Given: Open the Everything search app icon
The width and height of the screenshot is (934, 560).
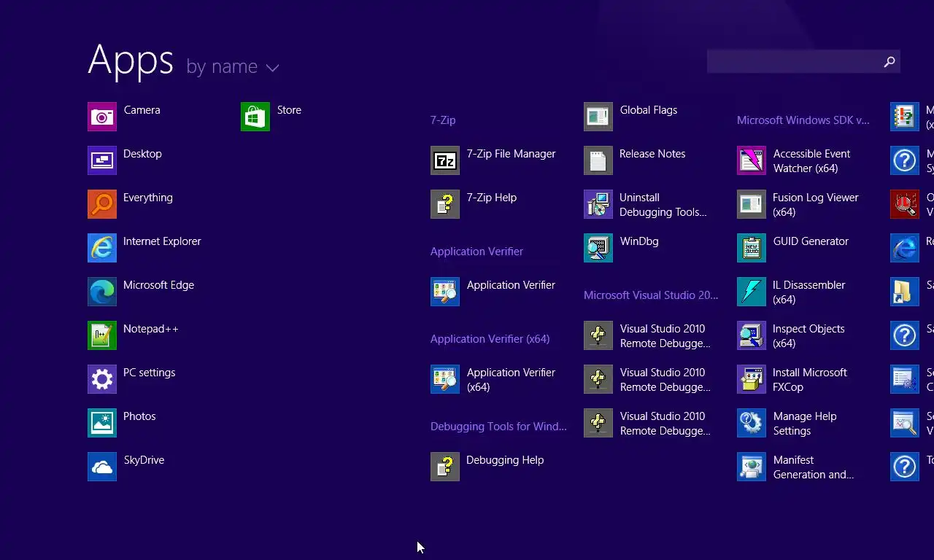Looking at the screenshot, I should pos(102,204).
